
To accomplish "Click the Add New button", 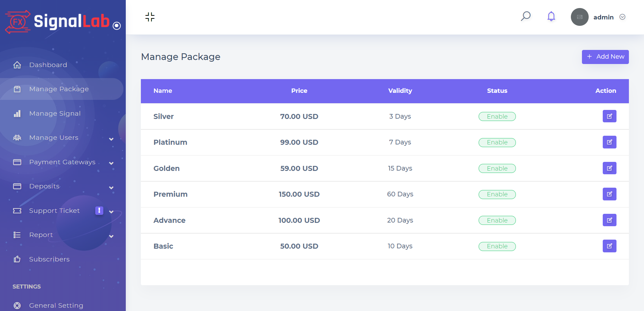I will coord(605,57).
